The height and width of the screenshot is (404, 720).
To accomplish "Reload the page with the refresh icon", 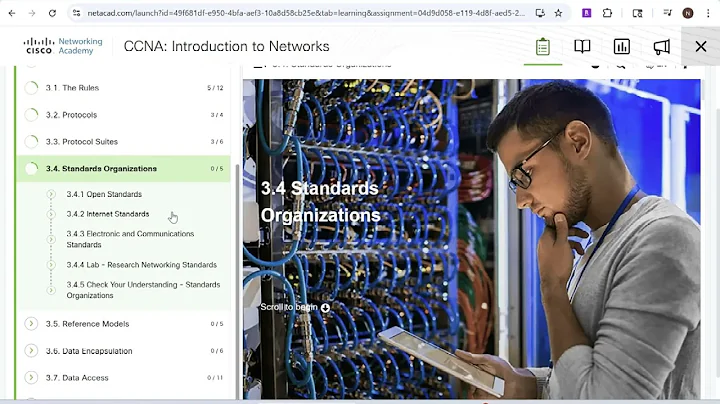I will tap(52, 13).
